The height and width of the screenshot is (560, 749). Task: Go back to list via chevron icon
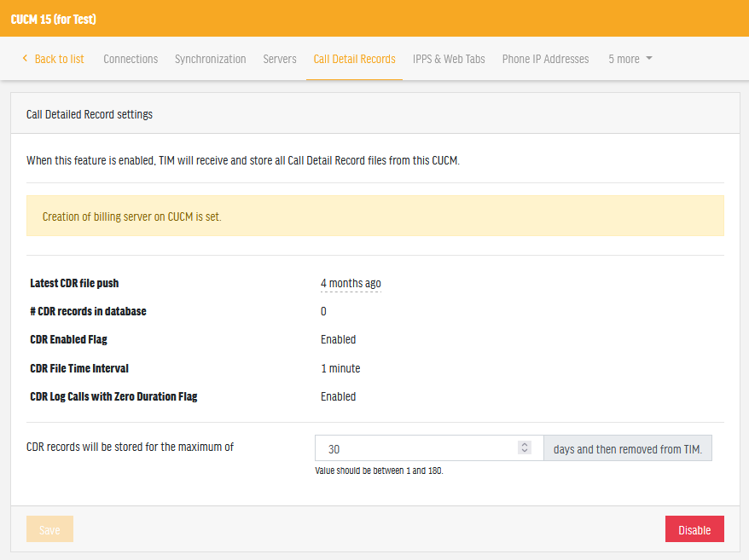[x=25, y=58]
